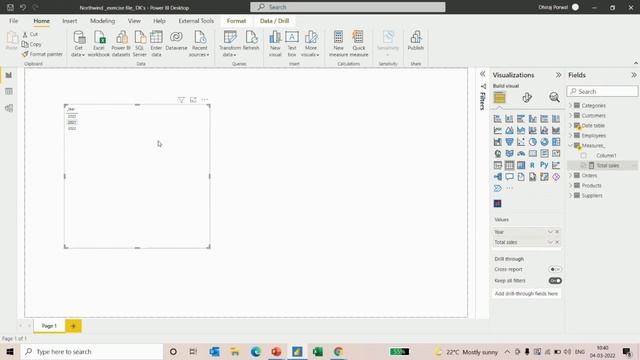Insert an R script visual
This screenshot has height=360, width=640.
[x=533, y=165]
